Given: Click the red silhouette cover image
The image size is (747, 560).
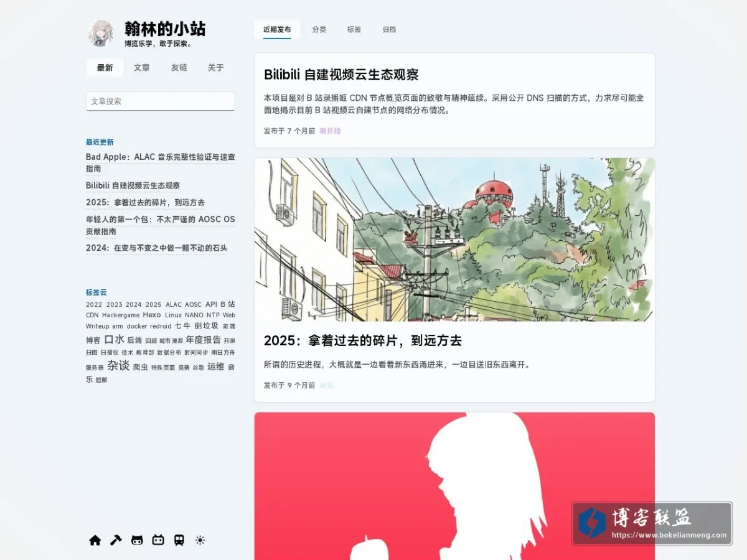Looking at the screenshot, I should (x=454, y=486).
